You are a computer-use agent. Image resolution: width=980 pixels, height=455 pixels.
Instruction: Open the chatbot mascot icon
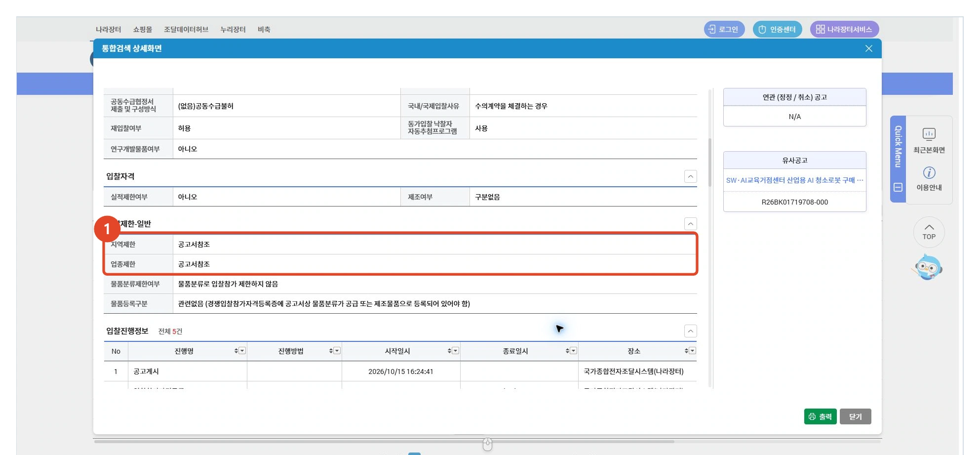[x=927, y=267]
